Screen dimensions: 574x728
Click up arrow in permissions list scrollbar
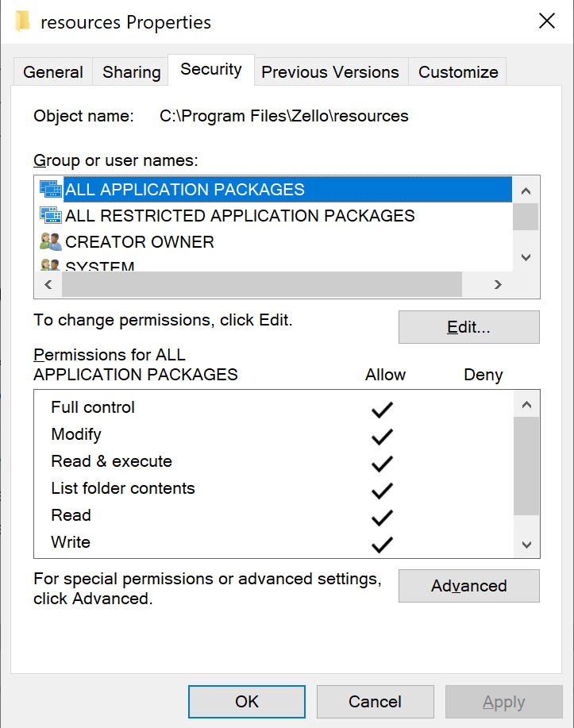(x=526, y=405)
